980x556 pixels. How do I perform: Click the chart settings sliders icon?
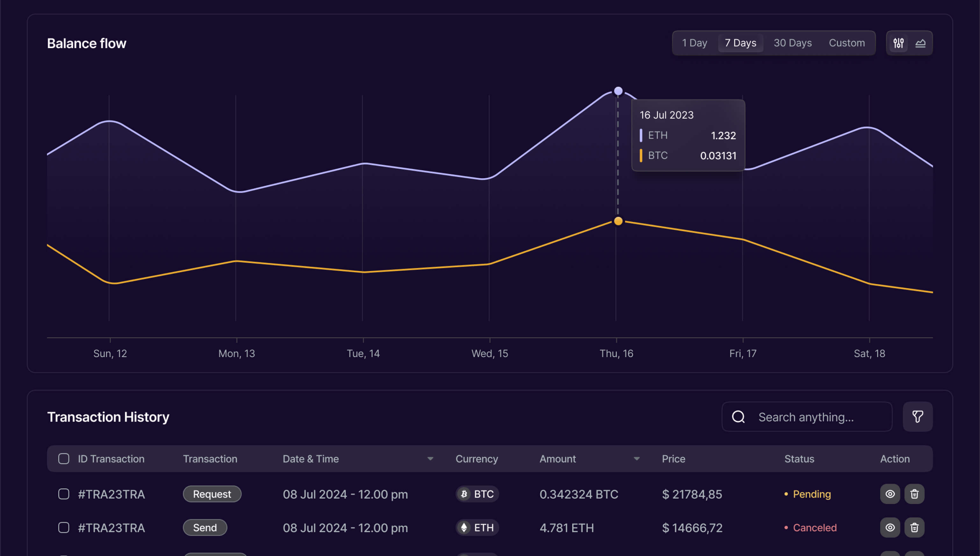(x=898, y=43)
